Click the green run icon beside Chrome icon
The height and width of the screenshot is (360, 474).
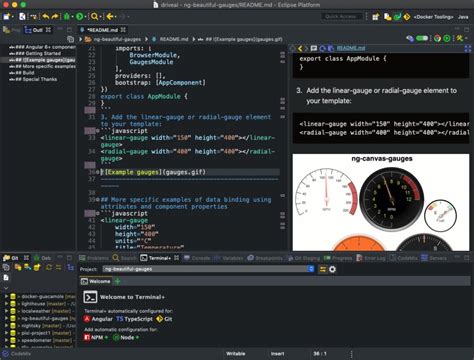pos(447,38)
